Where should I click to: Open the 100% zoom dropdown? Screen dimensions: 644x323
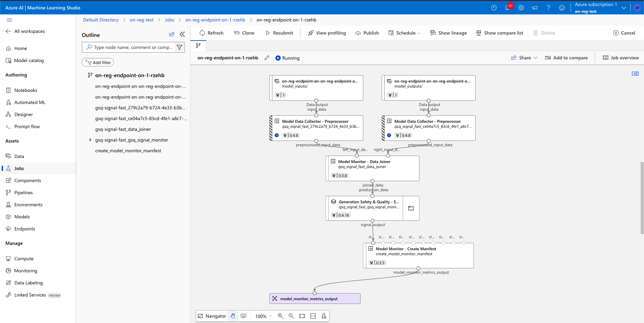(x=263, y=316)
